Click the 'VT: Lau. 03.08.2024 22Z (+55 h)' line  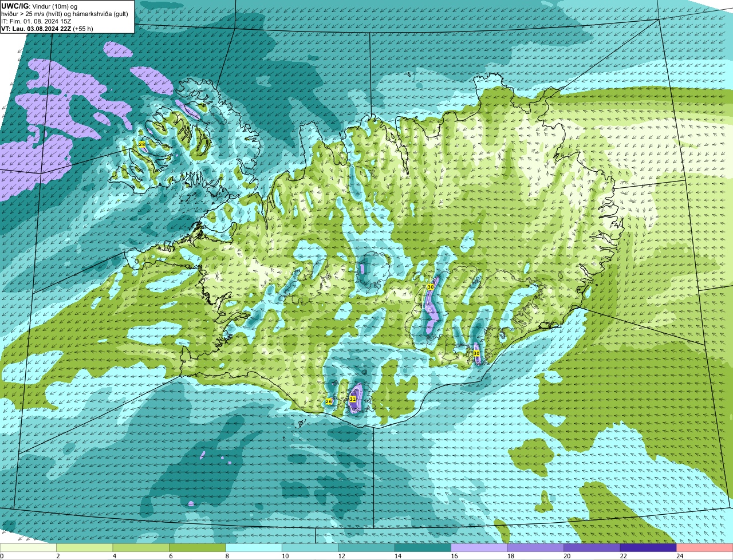pyautogui.click(x=47, y=29)
